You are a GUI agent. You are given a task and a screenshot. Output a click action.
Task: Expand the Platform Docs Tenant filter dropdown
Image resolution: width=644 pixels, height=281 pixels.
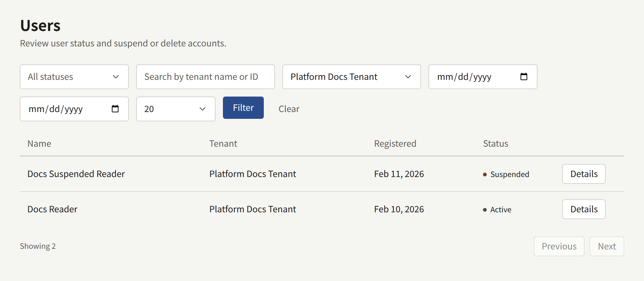click(x=351, y=77)
